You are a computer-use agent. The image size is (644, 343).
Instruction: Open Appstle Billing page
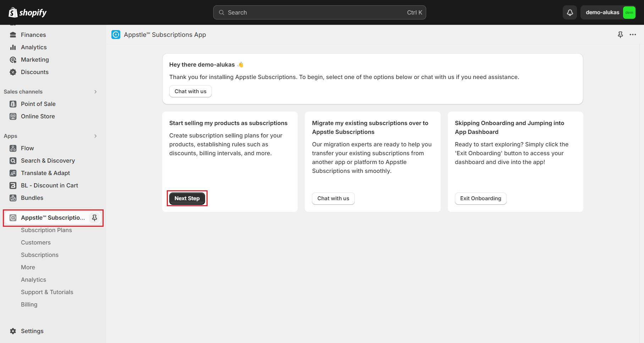pos(29,304)
